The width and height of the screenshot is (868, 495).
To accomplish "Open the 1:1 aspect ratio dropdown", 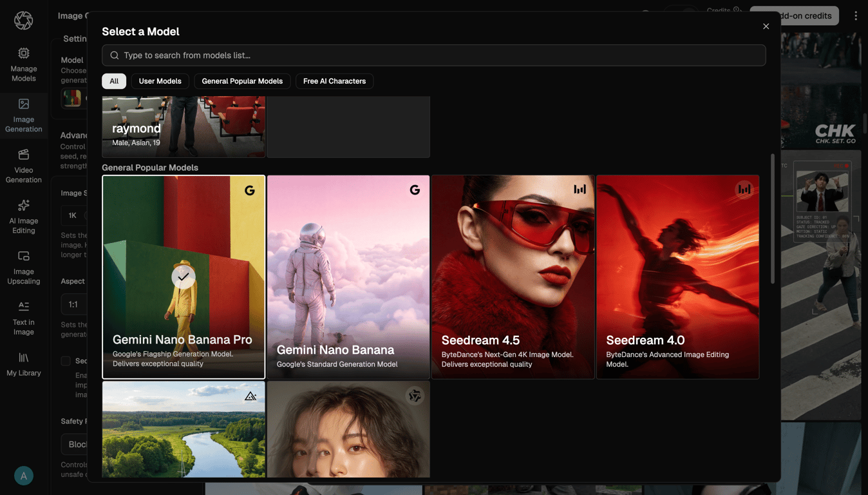I will 74,304.
